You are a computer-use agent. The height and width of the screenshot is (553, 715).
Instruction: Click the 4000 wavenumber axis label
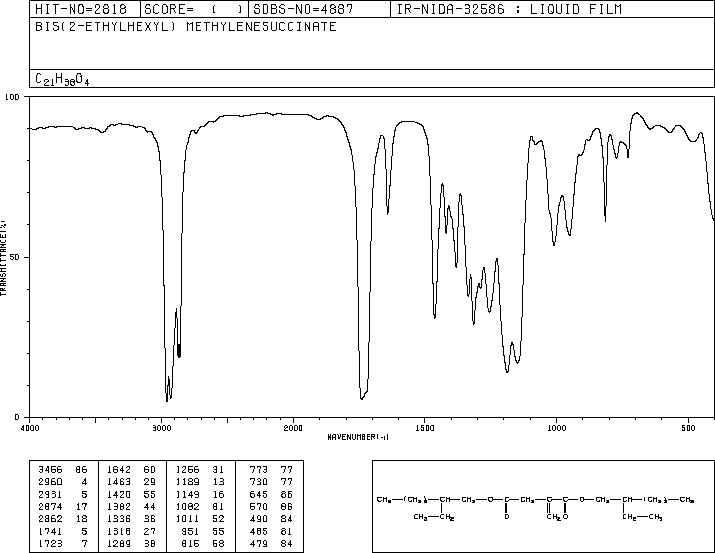(30, 428)
